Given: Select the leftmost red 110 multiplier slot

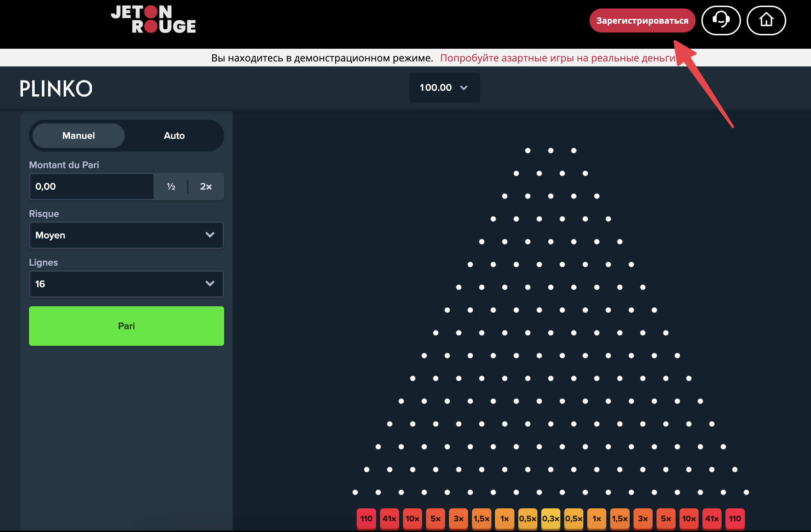Looking at the screenshot, I should (x=366, y=519).
